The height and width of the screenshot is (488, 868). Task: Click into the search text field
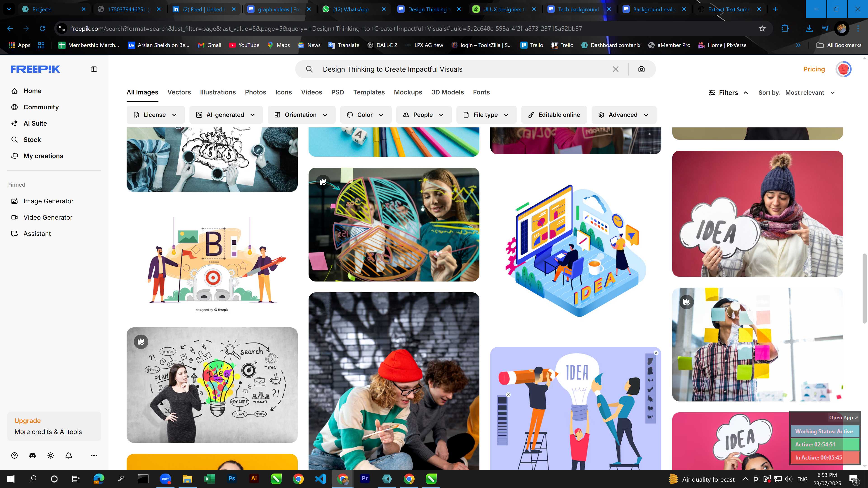(x=465, y=69)
